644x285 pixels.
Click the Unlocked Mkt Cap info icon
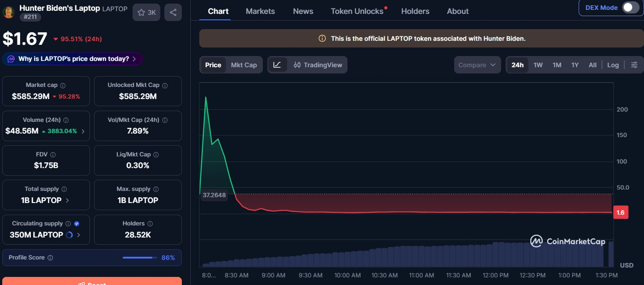tap(165, 86)
